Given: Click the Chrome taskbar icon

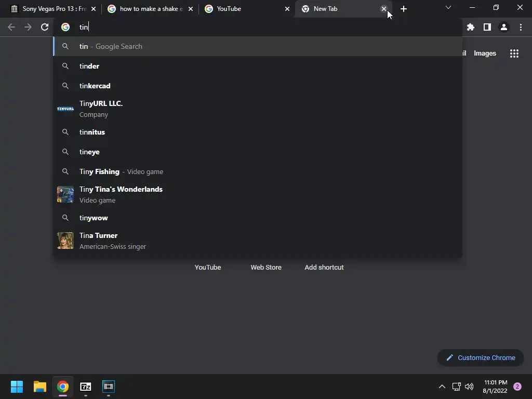Looking at the screenshot, I should coord(63,387).
